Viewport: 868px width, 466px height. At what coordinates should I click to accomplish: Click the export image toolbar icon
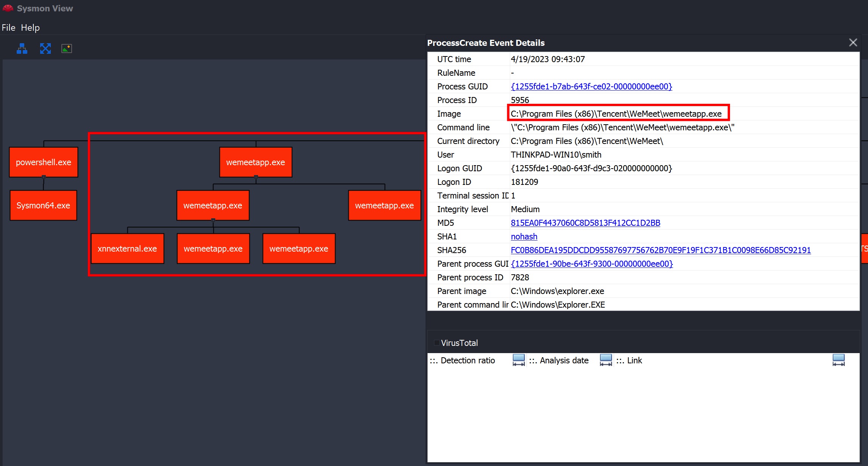tap(67, 48)
